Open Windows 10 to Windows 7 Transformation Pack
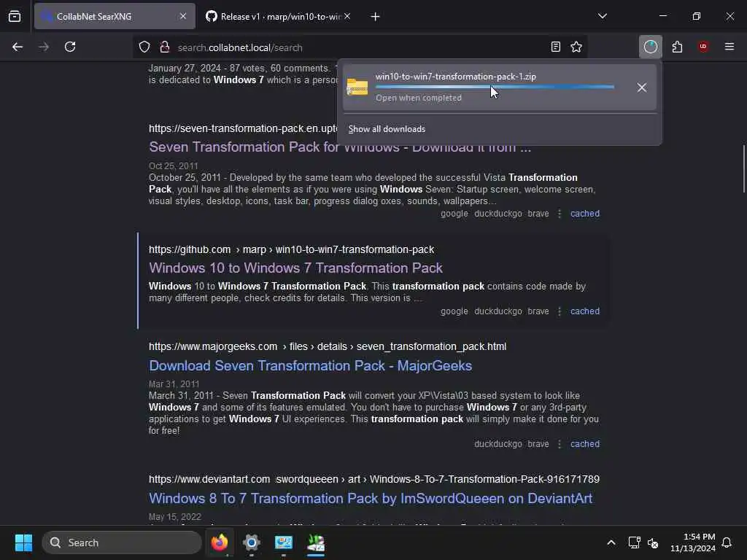This screenshot has width=747, height=560. click(x=296, y=268)
